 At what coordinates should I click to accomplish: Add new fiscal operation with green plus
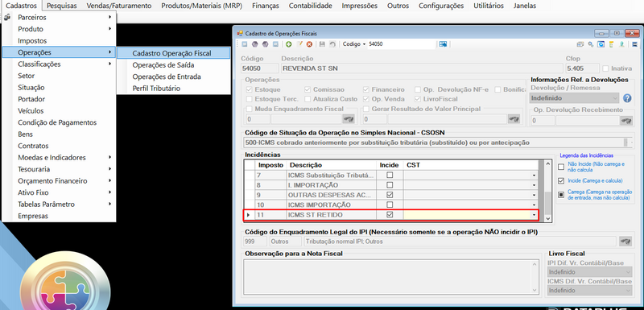click(289, 44)
